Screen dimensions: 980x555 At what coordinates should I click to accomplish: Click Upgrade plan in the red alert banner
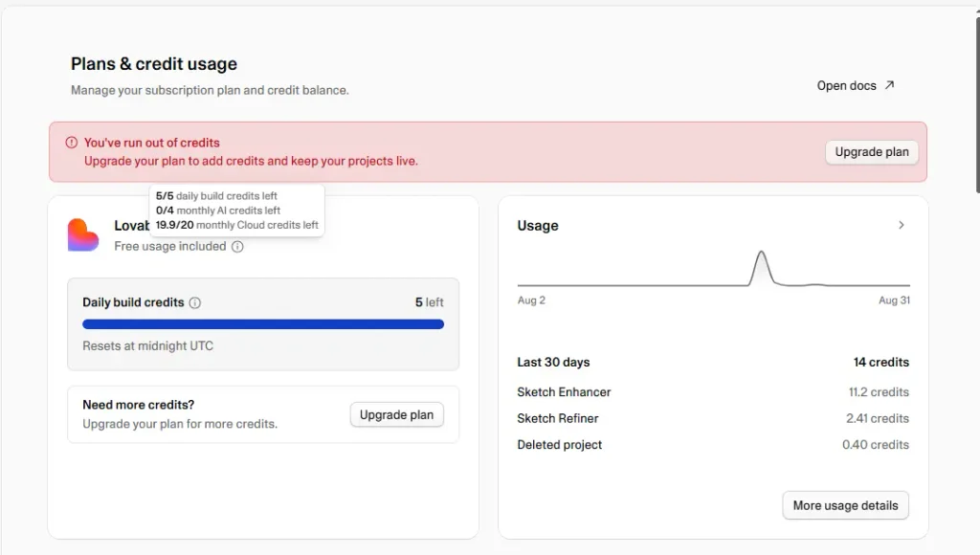[x=872, y=152]
